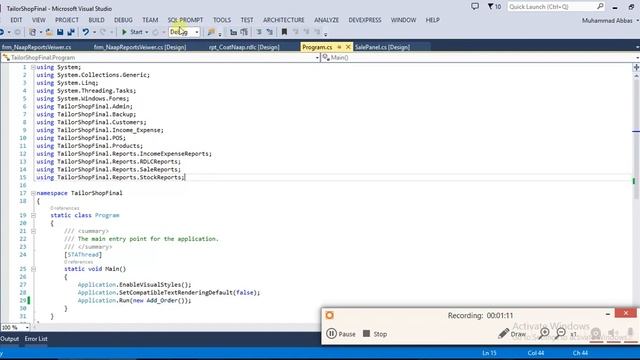Click the Ln 15 status bar entry
640x360 pixels.
click(x=489, y=353)
